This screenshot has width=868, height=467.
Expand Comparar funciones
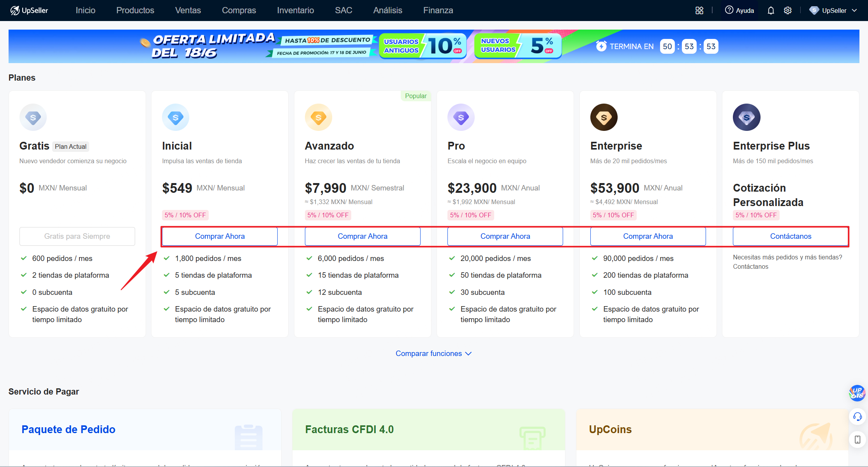433,354
